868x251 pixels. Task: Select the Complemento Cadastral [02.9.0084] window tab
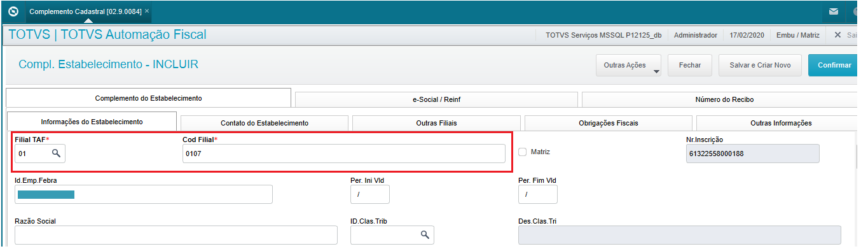pos(89,11)
